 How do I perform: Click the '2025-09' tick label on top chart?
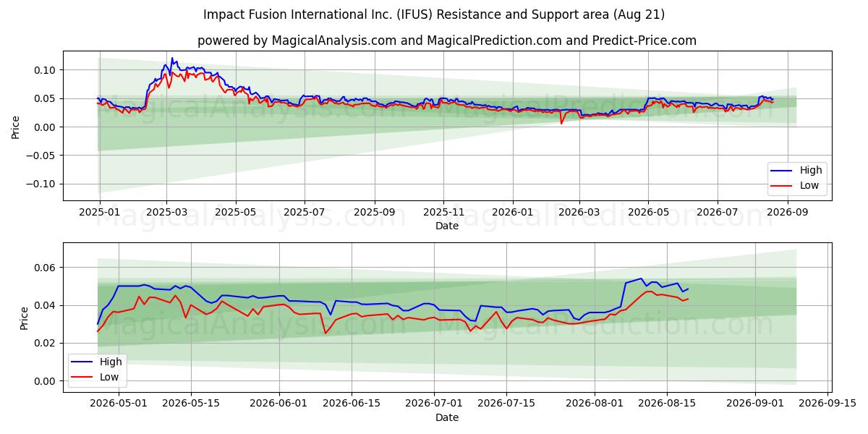click(x=375, y=213)
